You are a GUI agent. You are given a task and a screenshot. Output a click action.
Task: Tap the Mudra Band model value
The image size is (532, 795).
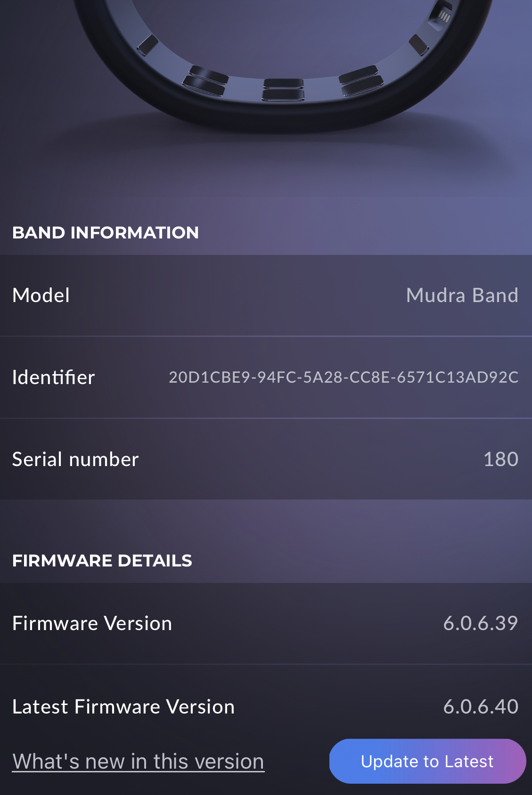coord(462,295)
